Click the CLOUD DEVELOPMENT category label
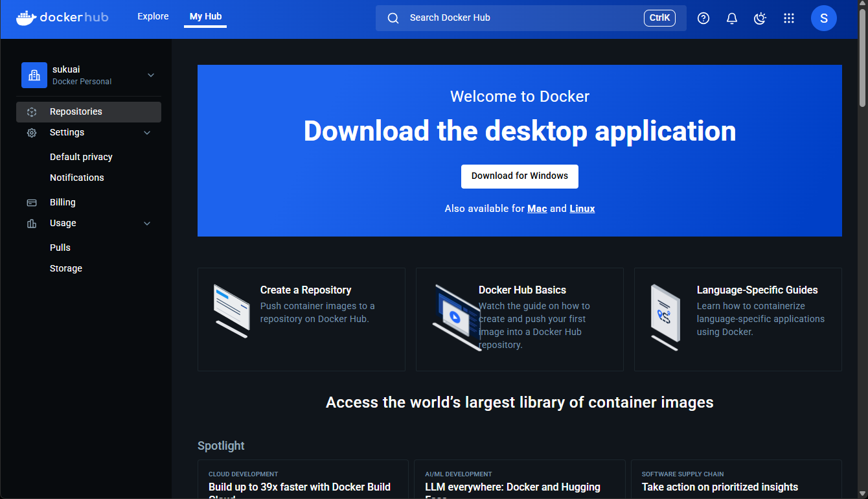Screen dimensions: 868x499 pos(243,474)
